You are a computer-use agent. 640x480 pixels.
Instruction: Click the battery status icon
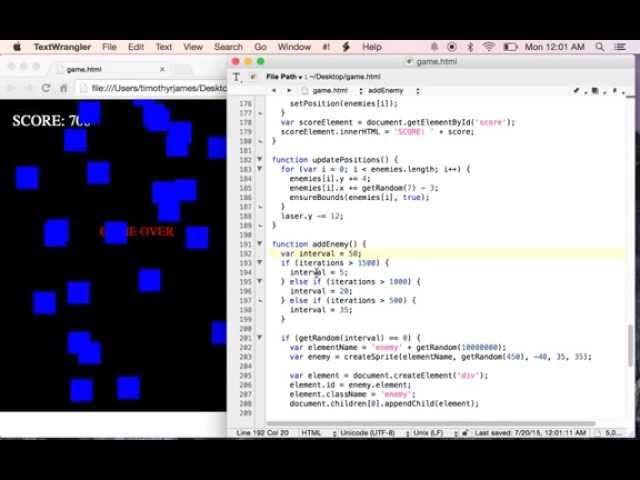[x=510, y=47]
